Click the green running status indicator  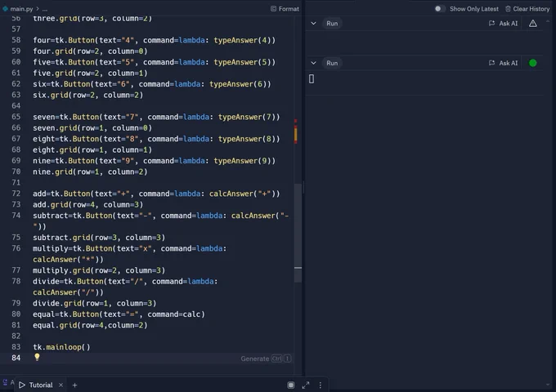click(532, 63)
